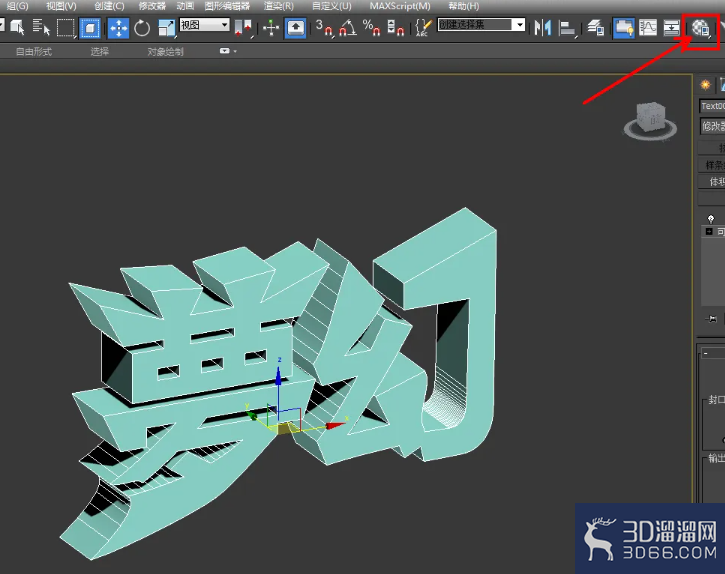Viewport: 725px width, 574px height.
Task: Open the MAXScript(M) menu
Action: click(400, 6)
